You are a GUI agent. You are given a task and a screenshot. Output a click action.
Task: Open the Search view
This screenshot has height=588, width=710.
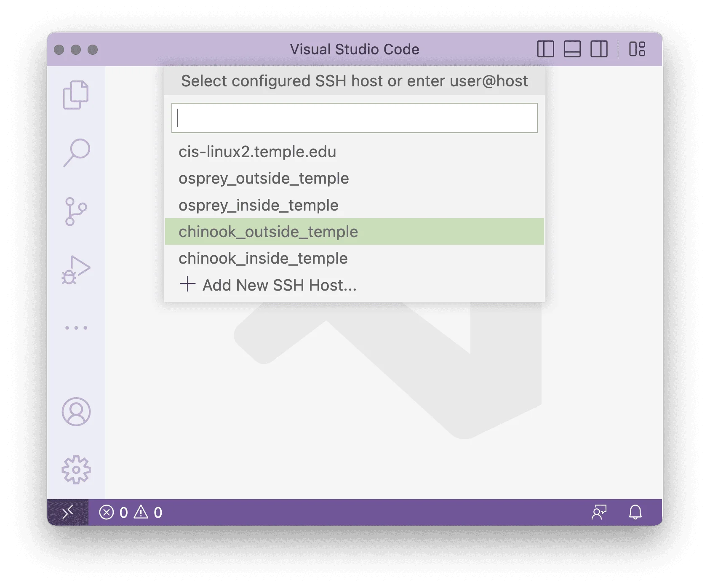76,152
